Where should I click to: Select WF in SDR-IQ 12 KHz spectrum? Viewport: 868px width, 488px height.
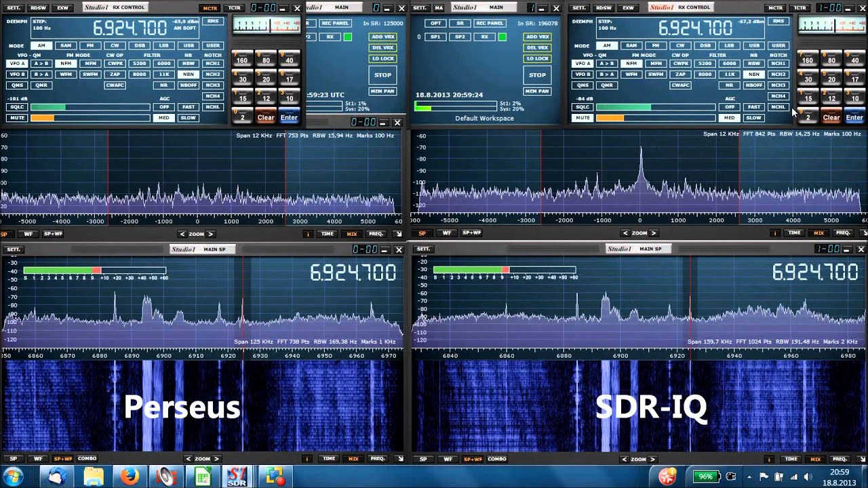coord(446,233)
